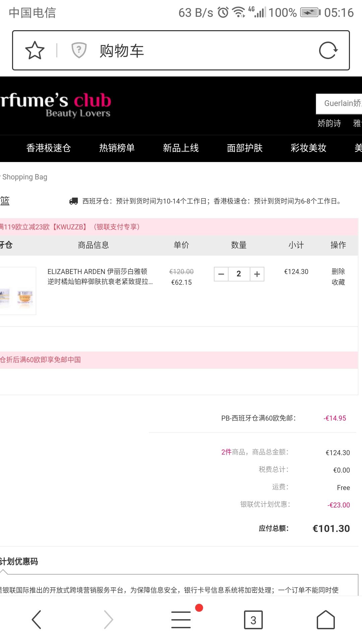This screenshot has height=644, width=362.
Task: Tap the Perfume's Club logo
Action: pyautogui.click(x=56, y=105)
